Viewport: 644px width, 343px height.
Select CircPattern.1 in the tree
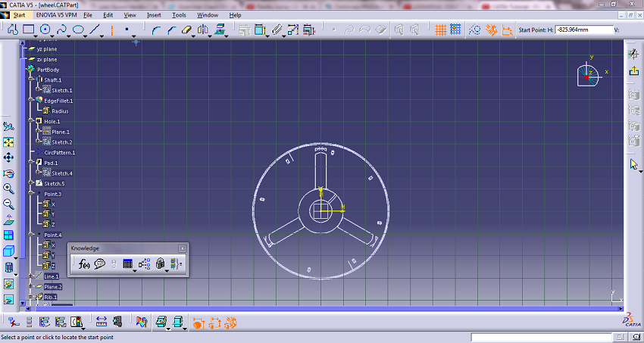(x=60, y=153)
